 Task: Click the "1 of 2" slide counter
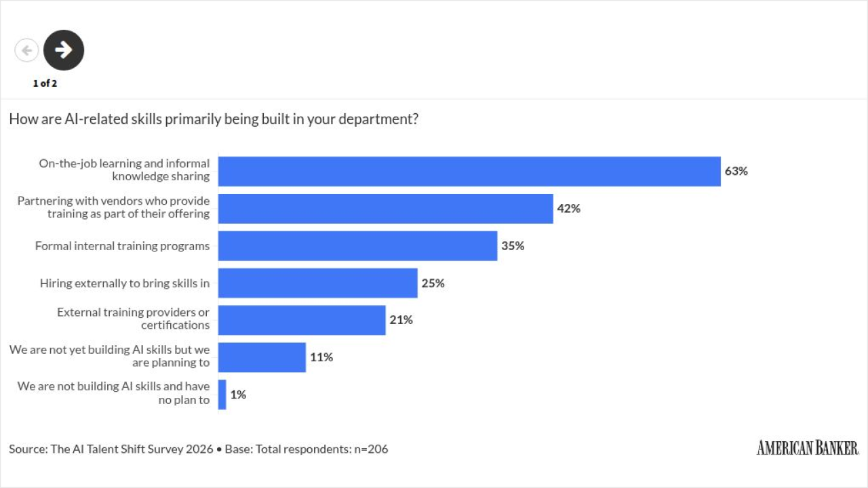tap(45, 83)
